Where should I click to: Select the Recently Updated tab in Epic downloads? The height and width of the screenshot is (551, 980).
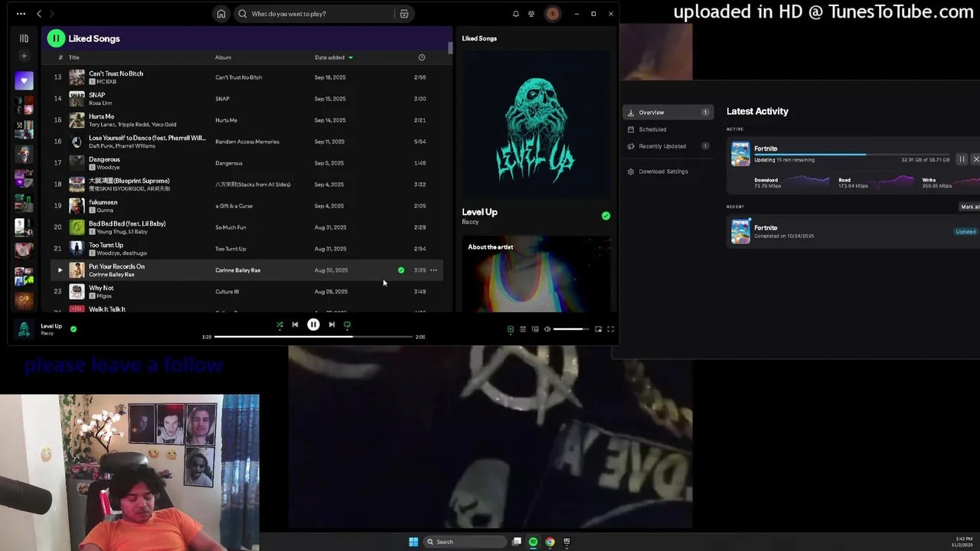(x=668, y=146)
